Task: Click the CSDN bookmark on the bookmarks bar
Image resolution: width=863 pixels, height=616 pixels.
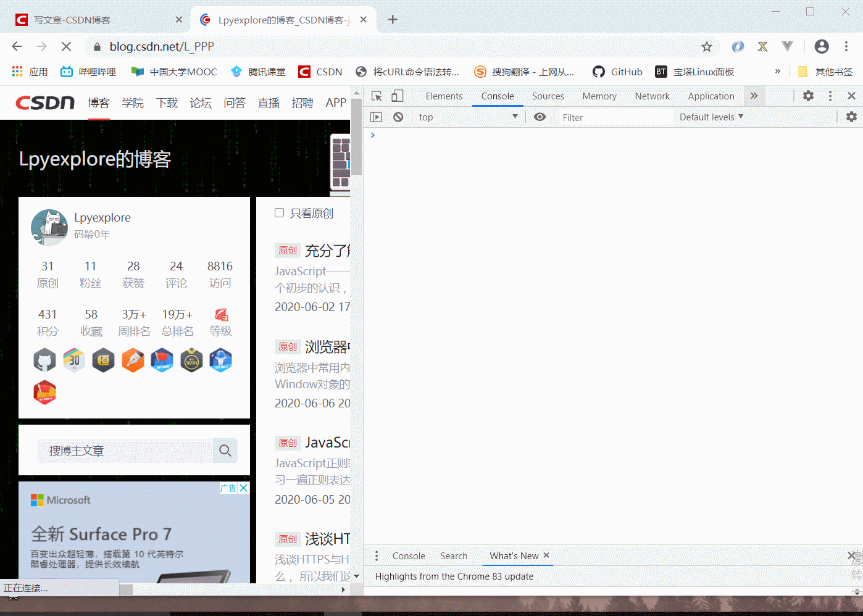Action: point(320,72)
